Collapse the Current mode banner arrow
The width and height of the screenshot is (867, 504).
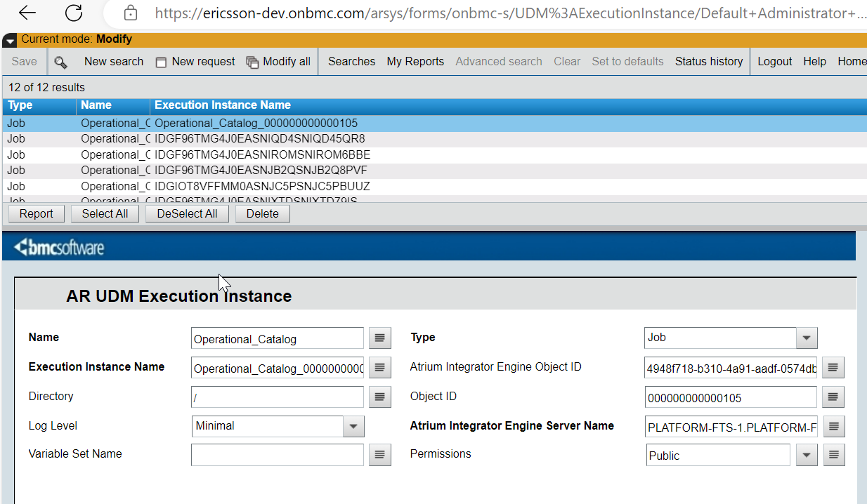10,41
